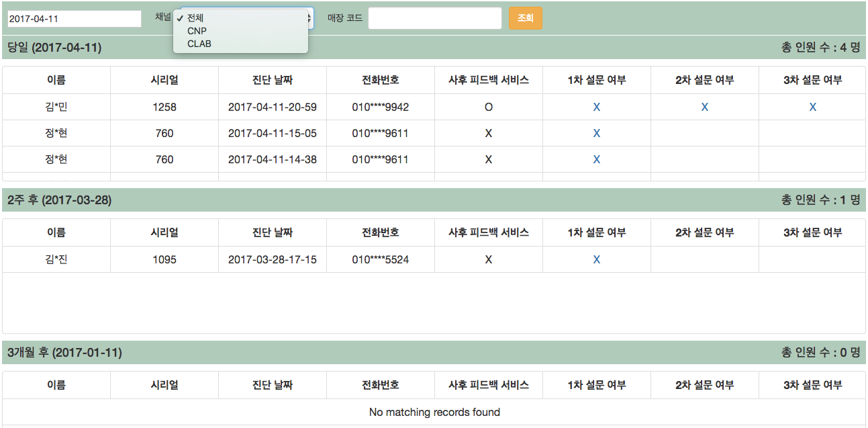Open 김*민's 2차 설문 여부 X link
The image size is (868, 428).
704,106
